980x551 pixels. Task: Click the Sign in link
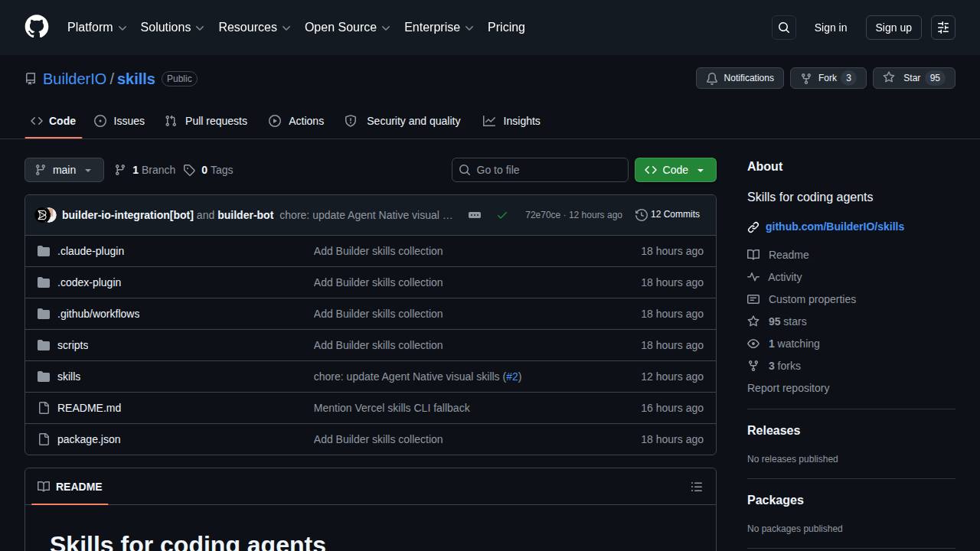tap(831, 28)
